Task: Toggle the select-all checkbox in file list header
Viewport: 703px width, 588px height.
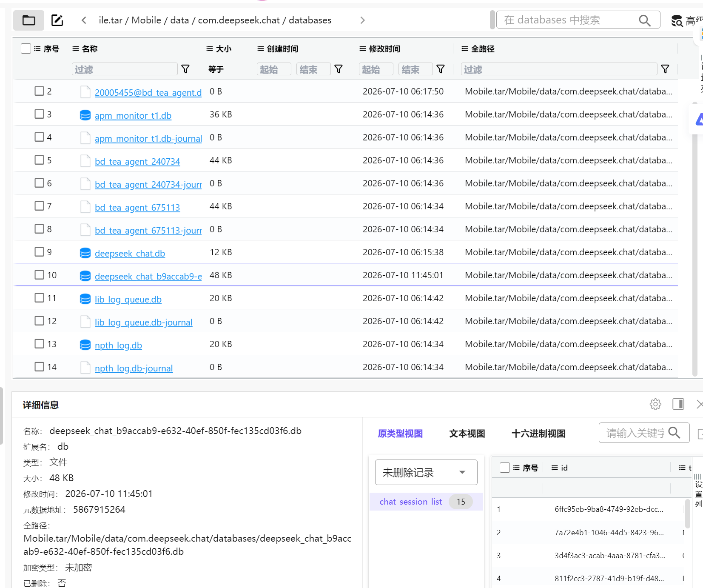Action: click(x=26, y=49)
